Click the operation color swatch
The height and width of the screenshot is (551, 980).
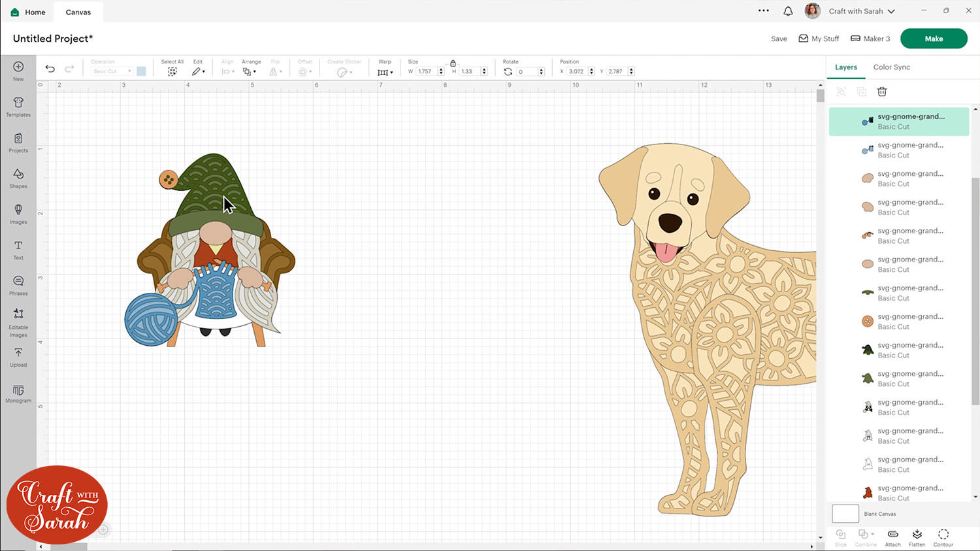tap(141, 71)
